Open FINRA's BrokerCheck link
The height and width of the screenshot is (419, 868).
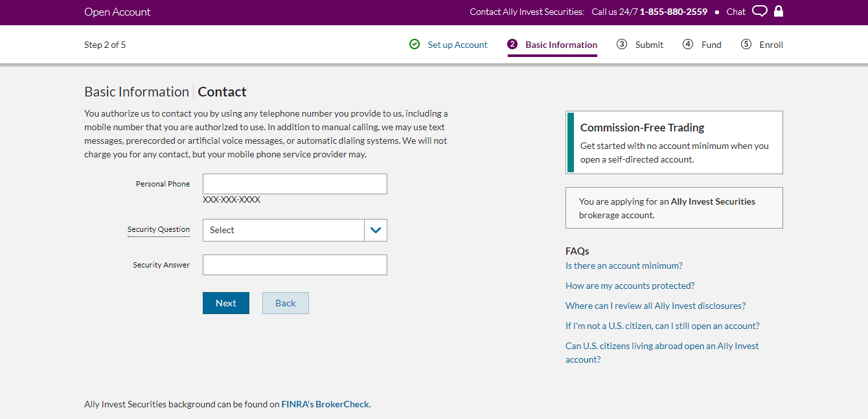pos(325,404)
